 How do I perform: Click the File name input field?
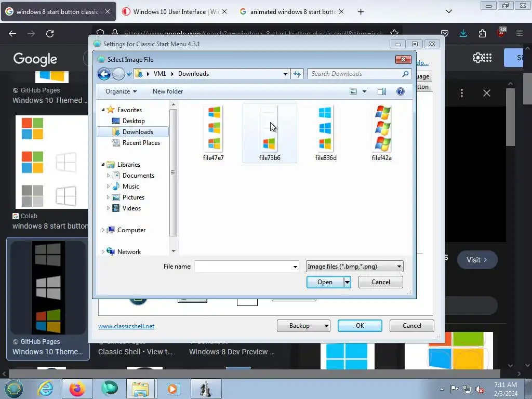coord(247,267)
